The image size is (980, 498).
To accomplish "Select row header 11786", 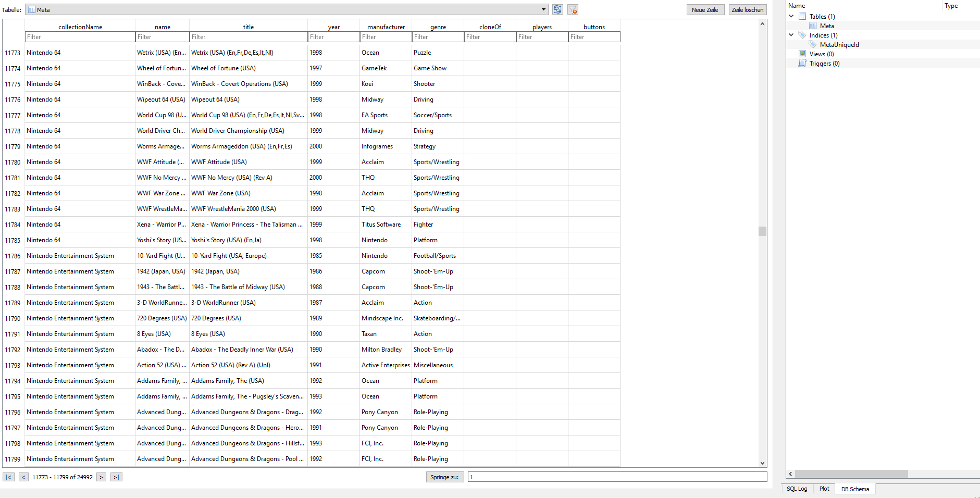I will coord(13,256).
